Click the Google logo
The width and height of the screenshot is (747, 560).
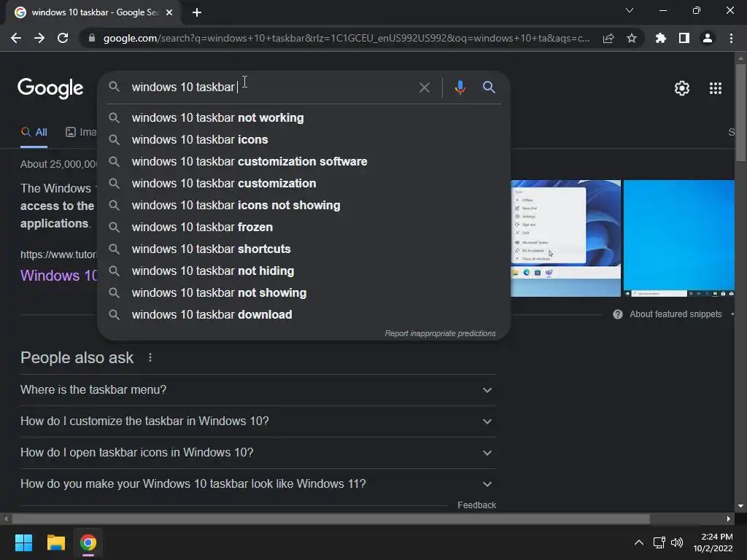point(50,88)
